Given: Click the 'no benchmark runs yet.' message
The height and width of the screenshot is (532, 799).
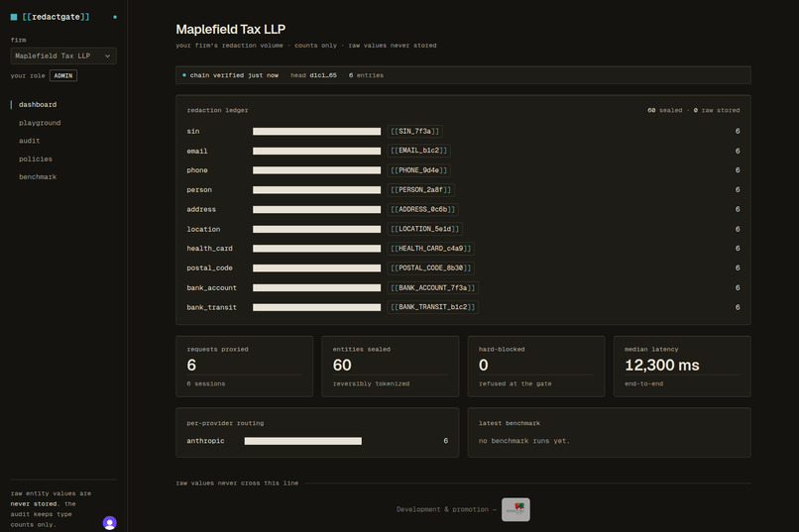Looking at the screenshot, I should tap(523, 441).
